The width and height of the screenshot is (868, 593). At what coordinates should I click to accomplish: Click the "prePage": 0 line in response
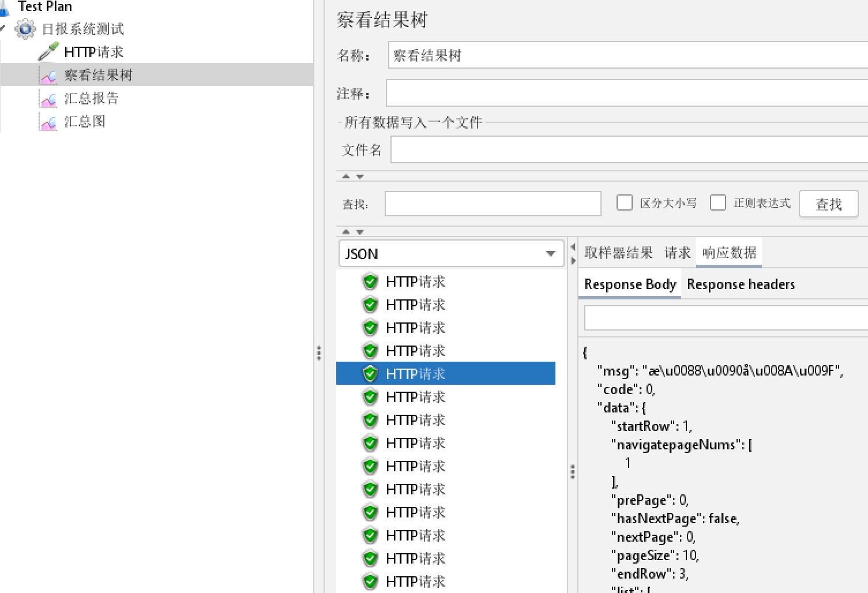(650, 500)
